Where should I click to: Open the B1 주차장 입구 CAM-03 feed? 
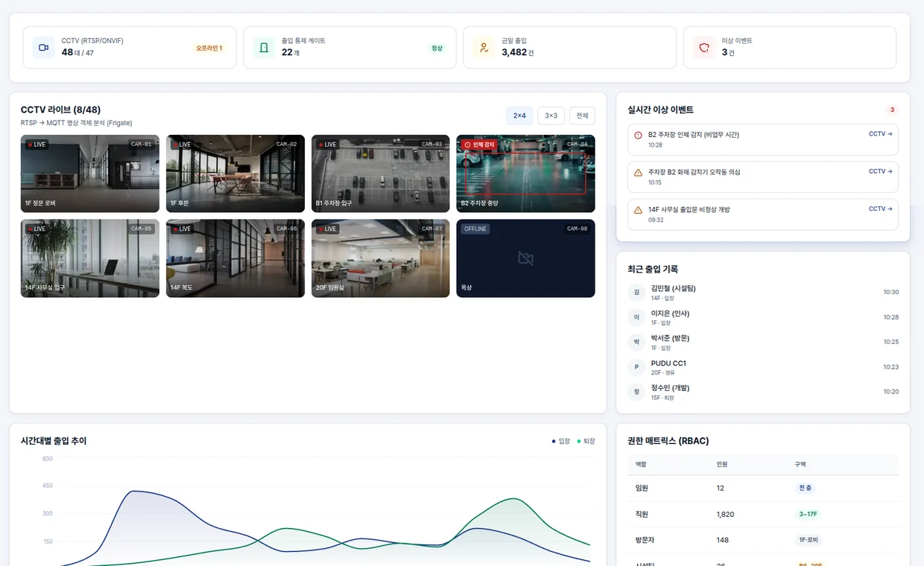[381, 174]
